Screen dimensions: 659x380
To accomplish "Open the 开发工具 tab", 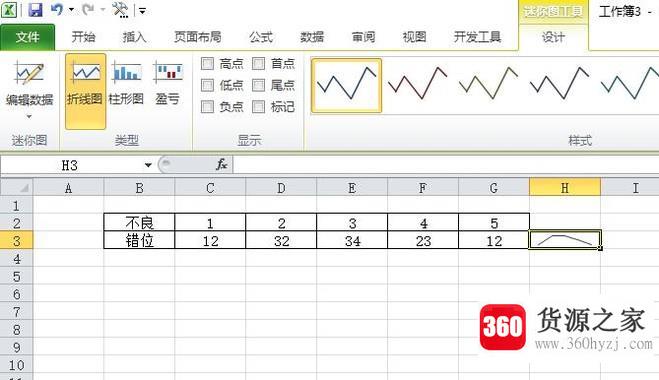I will (x=477, y=37).
